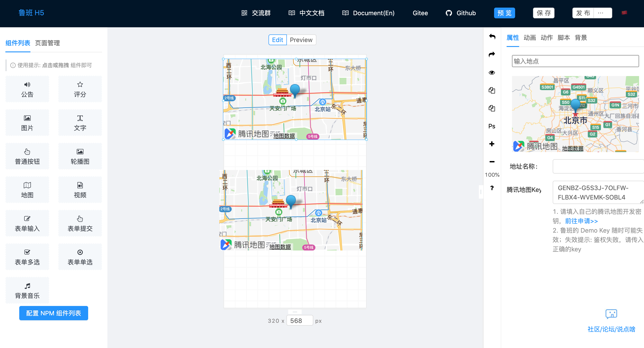Click the undo arrow icon
The width and height of the screenshot is (644, 348).
click(492, 37)
